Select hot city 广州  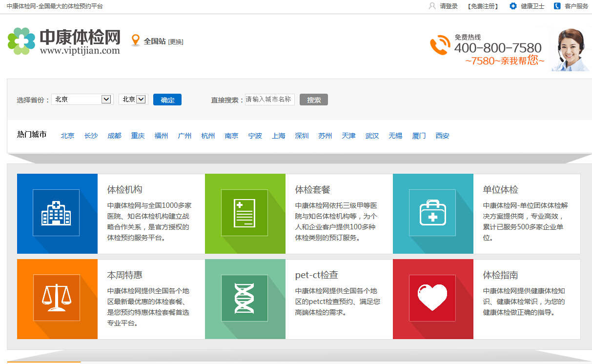(184, 136)
